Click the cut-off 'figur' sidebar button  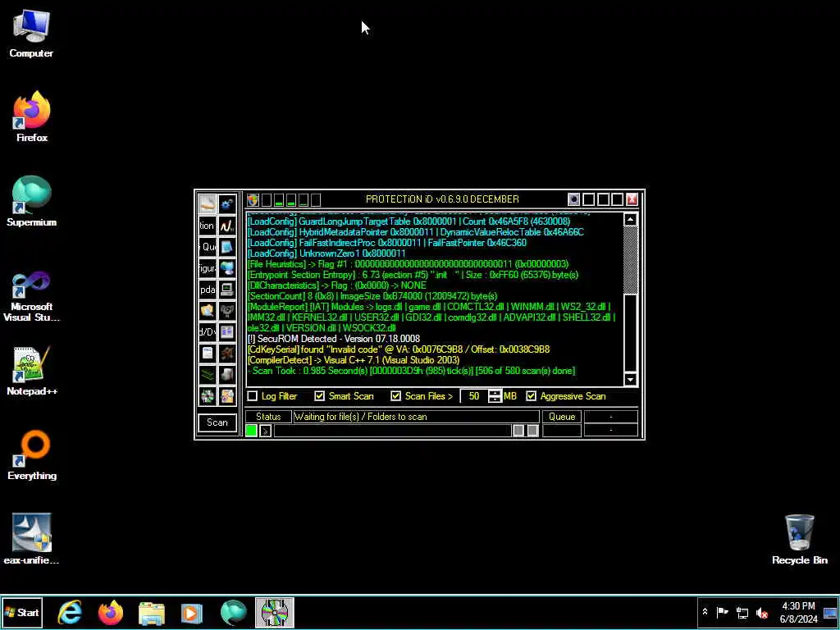(x=208, y=268)
